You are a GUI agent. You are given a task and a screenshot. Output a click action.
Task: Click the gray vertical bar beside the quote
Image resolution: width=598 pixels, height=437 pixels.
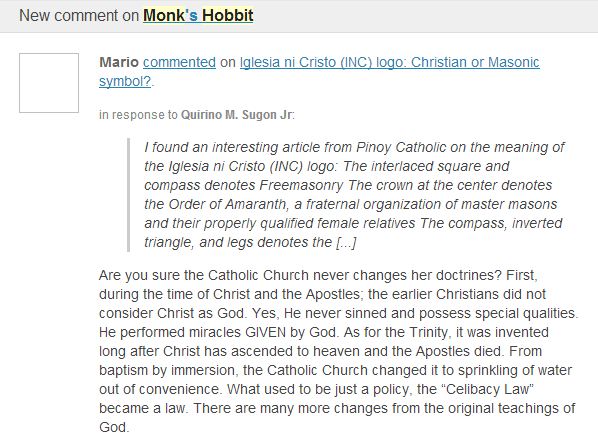(x=129, y=195)
